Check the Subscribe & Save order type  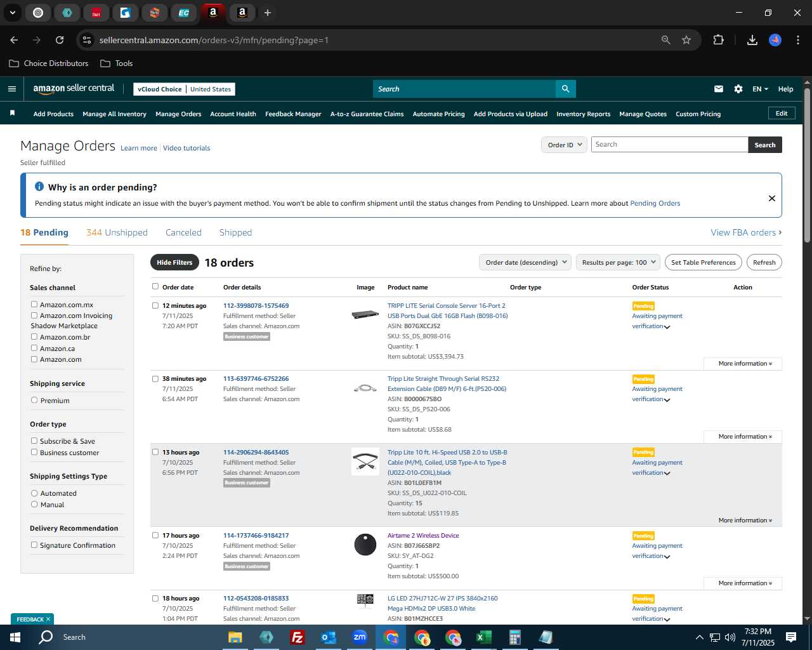click(34, 441)
